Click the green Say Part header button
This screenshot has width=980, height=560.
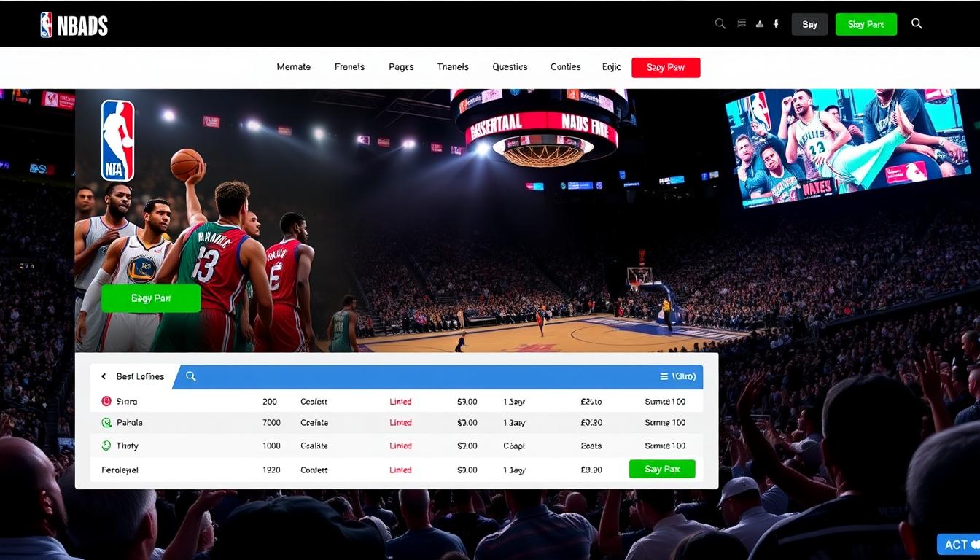tap(866, 24)
